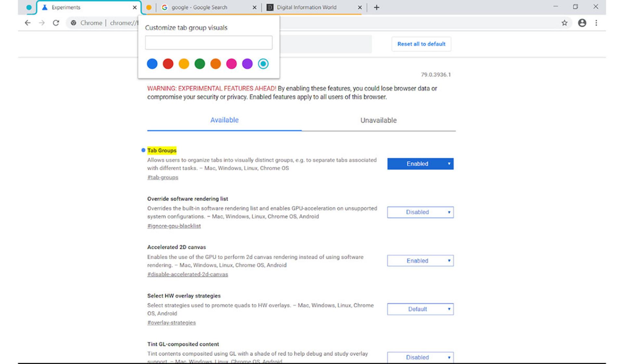Pick the red tab group color
This screenshot has height=364, width=624.
pos(168,64)
